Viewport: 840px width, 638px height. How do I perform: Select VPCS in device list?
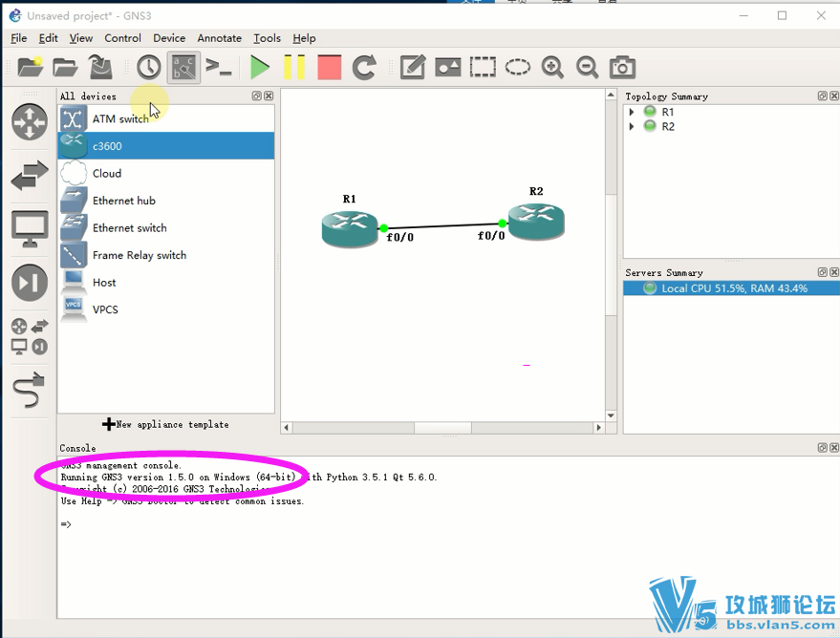tap(166, 309)
